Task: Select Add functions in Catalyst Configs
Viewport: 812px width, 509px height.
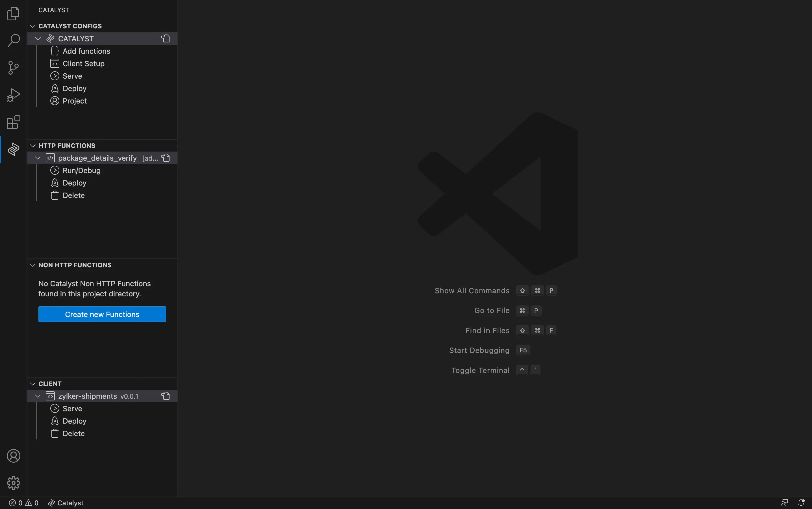Action: coord(102,51)
